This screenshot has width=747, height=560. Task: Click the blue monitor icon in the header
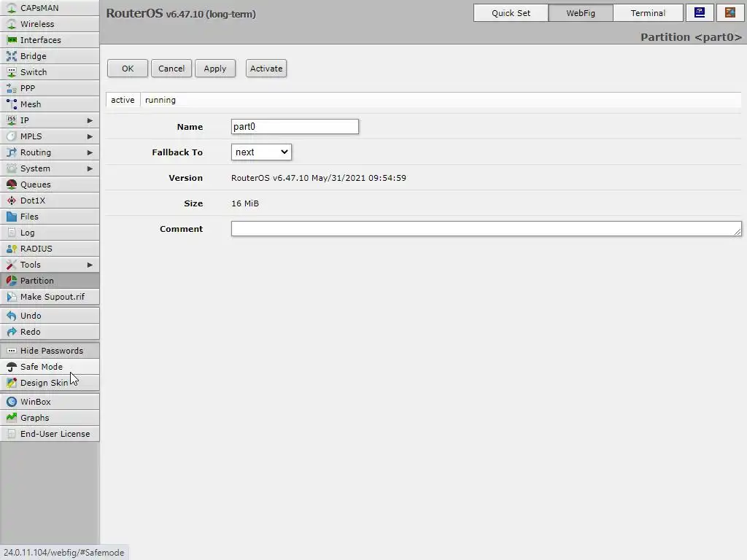[x=700, y=13]
